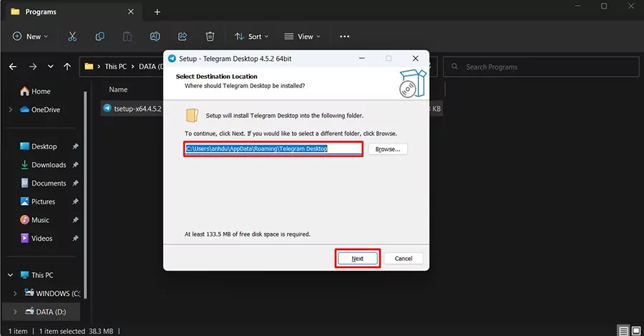Go back with the left arrow
This screenshot has width=644, height=336.
point(13,67)
